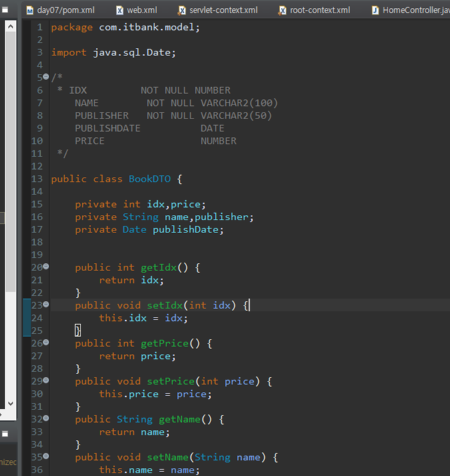Open the web.xml editor tab

[x=137, y=11]
